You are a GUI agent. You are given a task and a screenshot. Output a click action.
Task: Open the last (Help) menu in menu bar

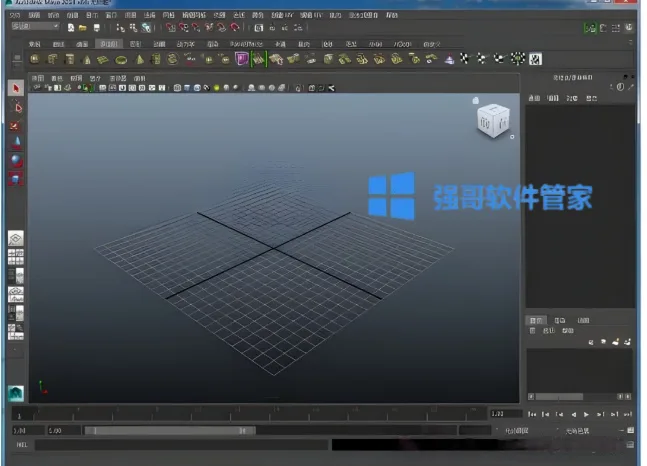pos(392,15)
